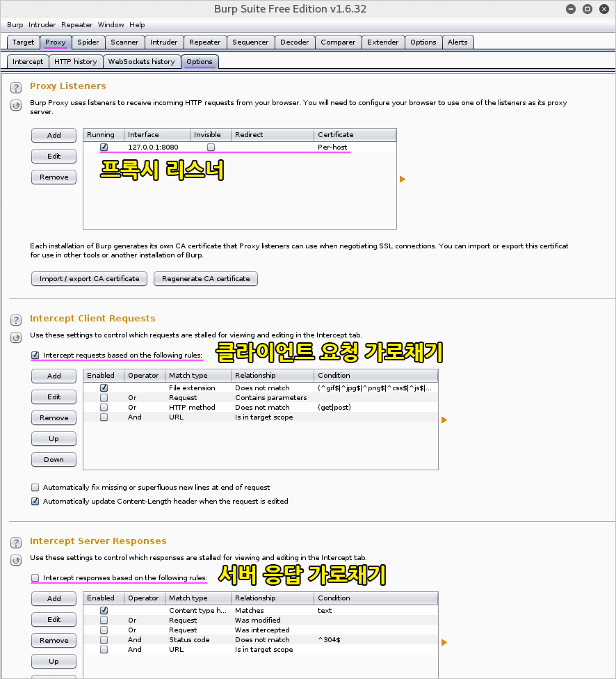Enable automatically fix missing new lines option

pyautogui.click(x=35, y=488)
